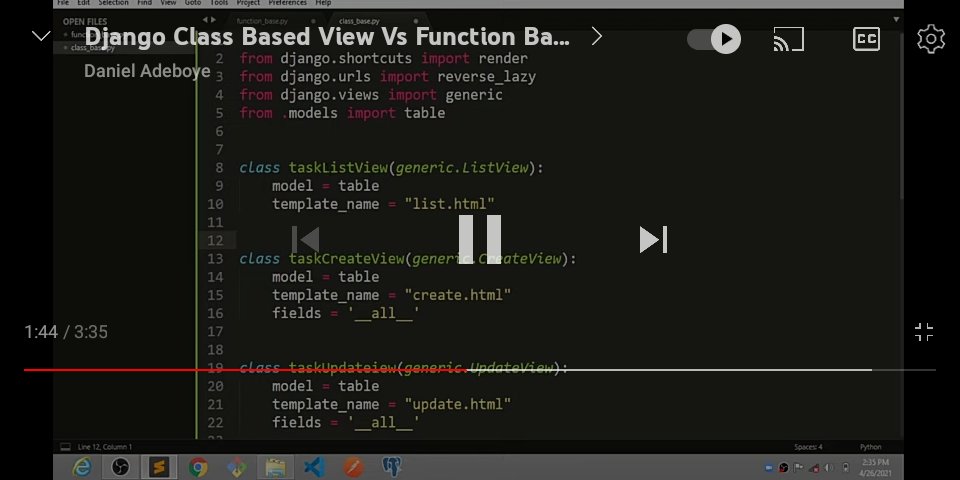Open Postman from the taskbar
The image size is (960, 480).
click(x=353, y=468)
